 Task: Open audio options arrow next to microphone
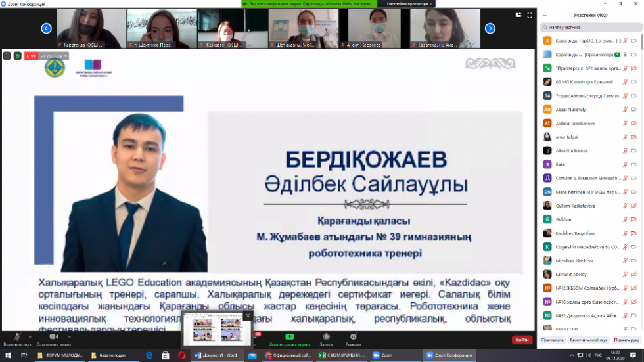click(30, 336)
